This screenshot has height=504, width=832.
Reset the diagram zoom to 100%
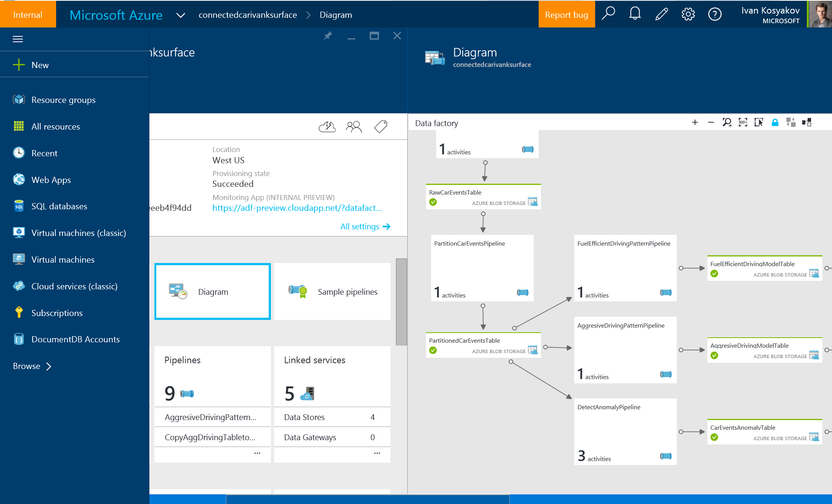pos(743,122)
